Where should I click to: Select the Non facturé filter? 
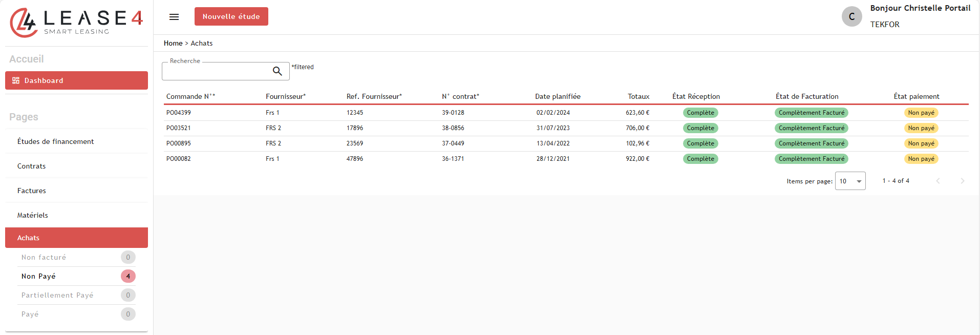(x=44, y=257)
